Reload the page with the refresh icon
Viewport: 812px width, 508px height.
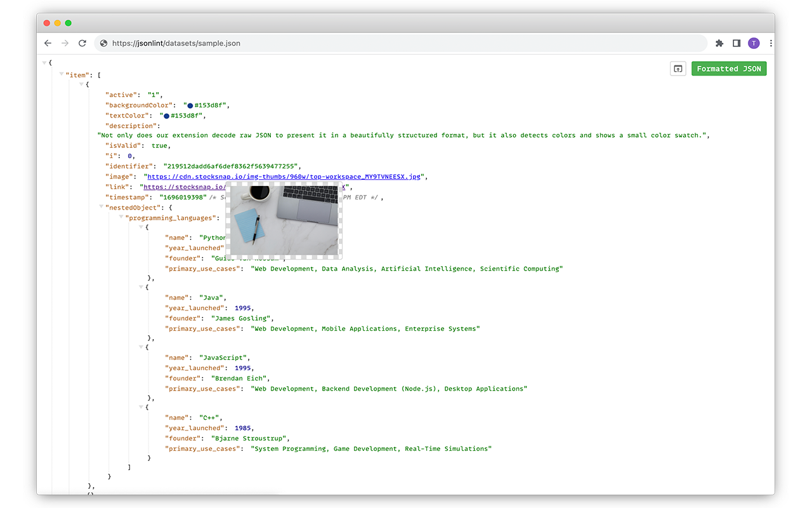coord(82,43)
